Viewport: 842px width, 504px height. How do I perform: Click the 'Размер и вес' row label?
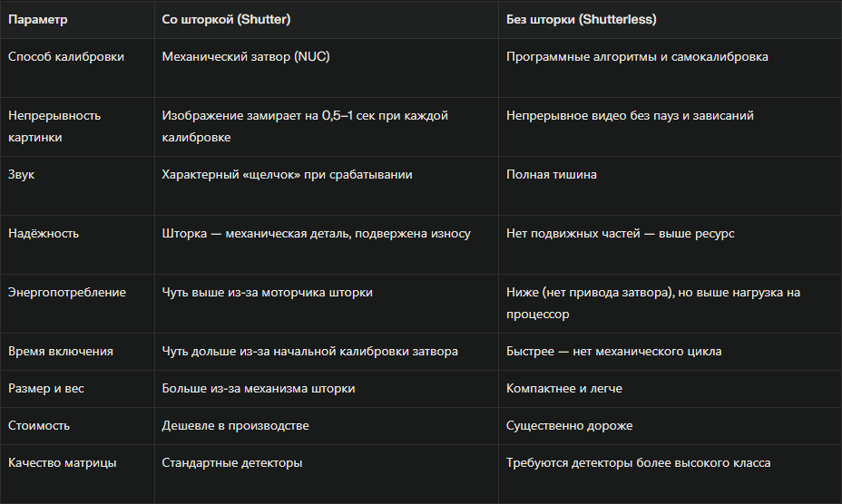coord(45,388)
